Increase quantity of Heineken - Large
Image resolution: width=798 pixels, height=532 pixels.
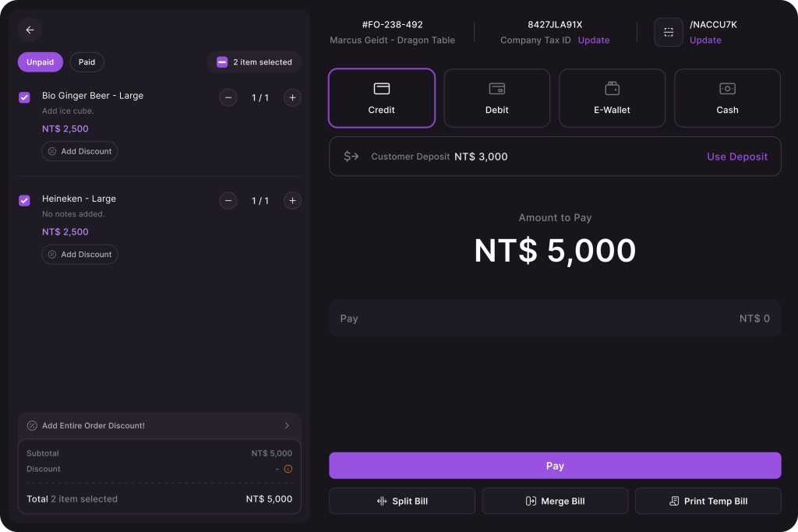(292, 201)
